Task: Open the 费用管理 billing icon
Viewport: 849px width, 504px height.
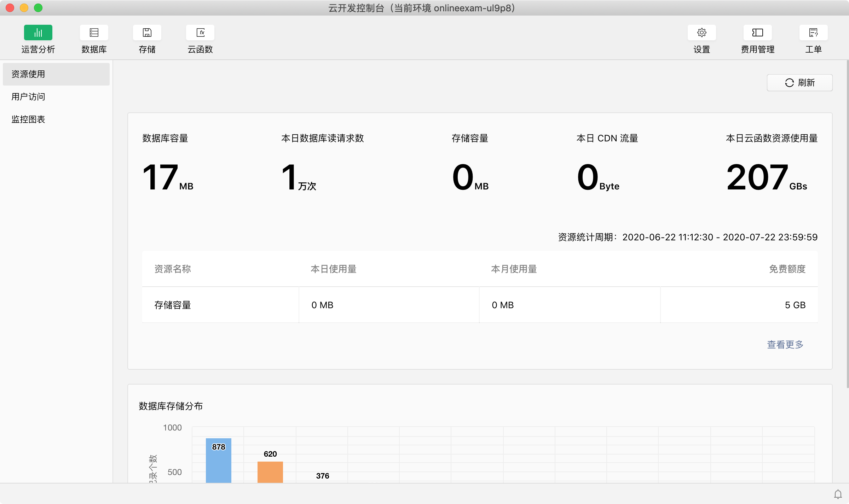Action: (x=757, y=33)
